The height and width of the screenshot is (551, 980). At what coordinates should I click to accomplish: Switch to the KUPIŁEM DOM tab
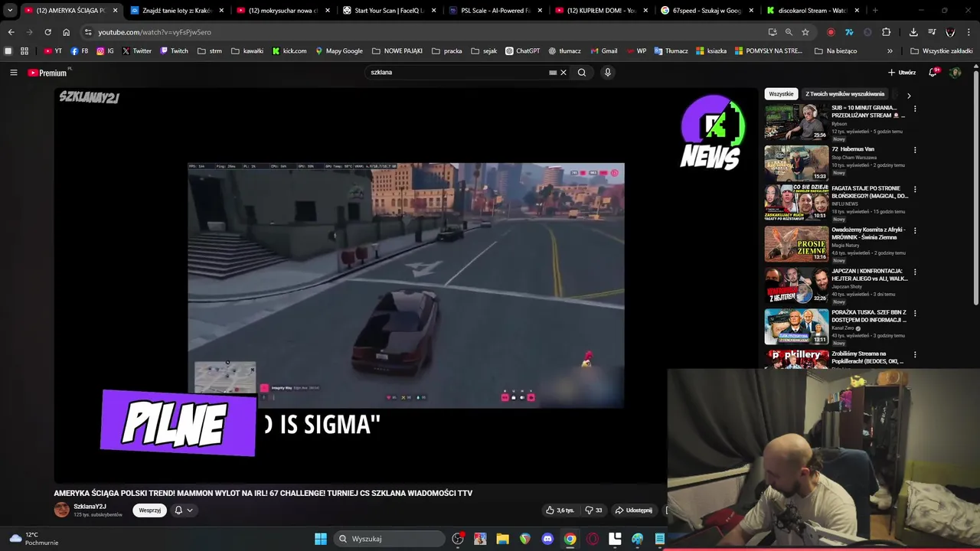pyautogui.click(x=600, y=11)
